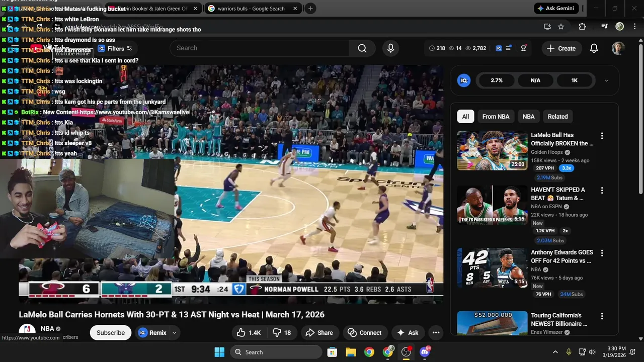644x362 pixels.
Task: Open File Explorer from taskbar
Action: point(351,352)
